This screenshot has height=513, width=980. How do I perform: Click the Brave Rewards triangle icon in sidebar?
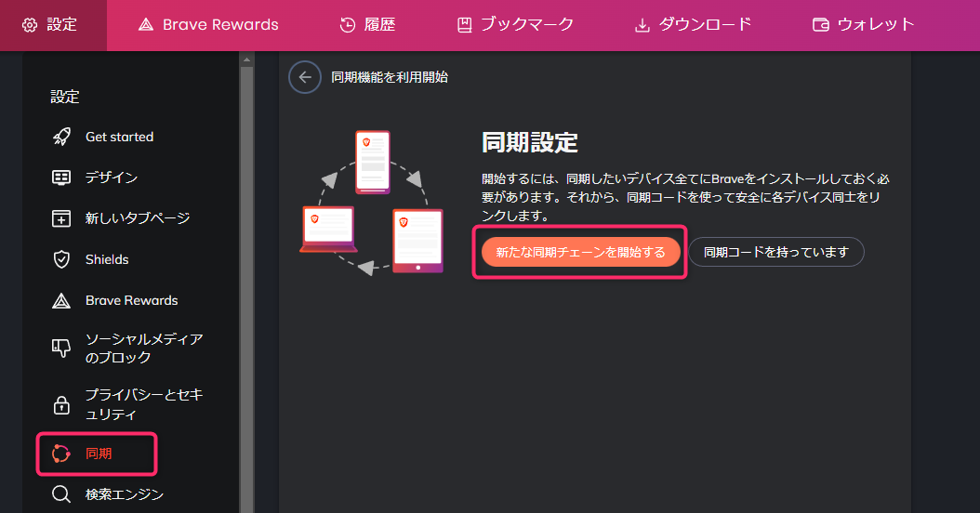(61, 300)
